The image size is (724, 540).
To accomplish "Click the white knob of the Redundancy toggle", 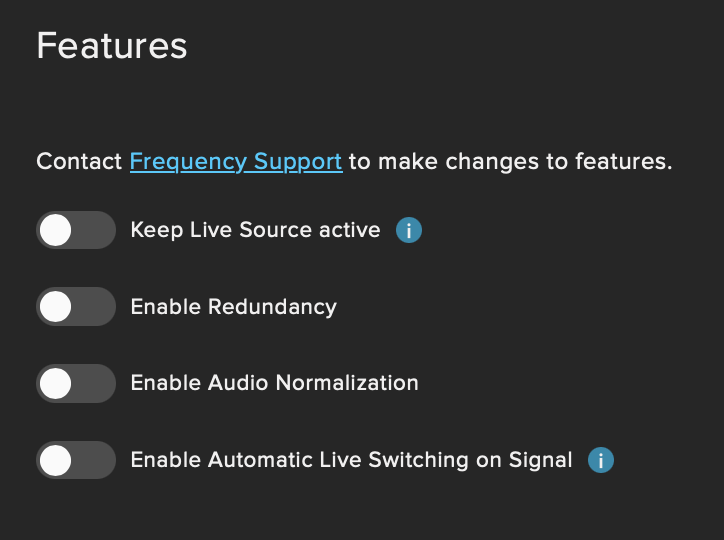I will 56,306.
